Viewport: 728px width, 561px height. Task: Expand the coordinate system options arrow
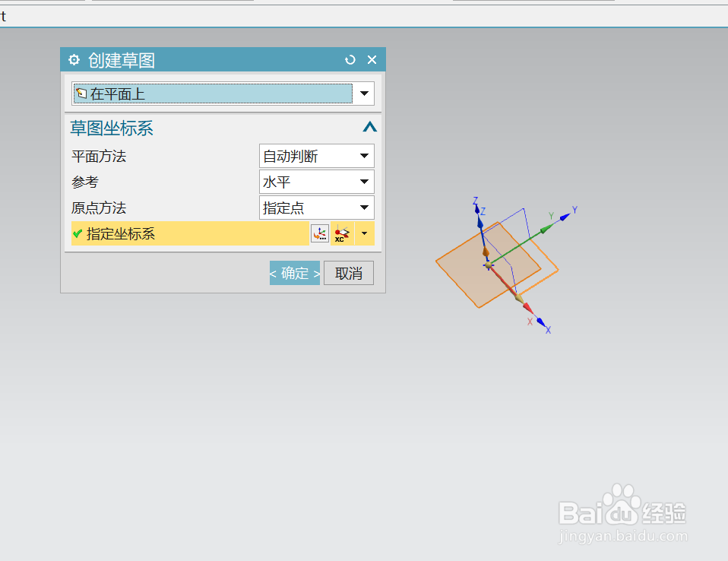click(x=365, y=233)
